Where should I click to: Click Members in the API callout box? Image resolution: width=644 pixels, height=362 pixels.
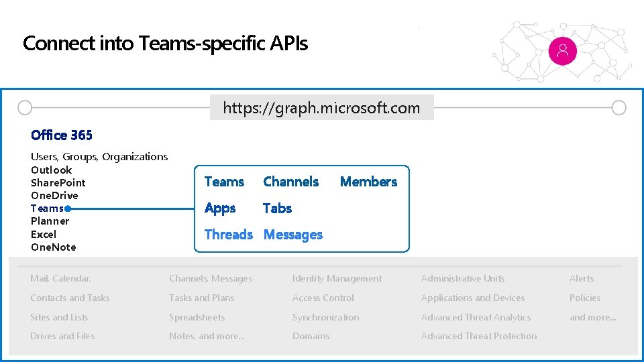368,182
